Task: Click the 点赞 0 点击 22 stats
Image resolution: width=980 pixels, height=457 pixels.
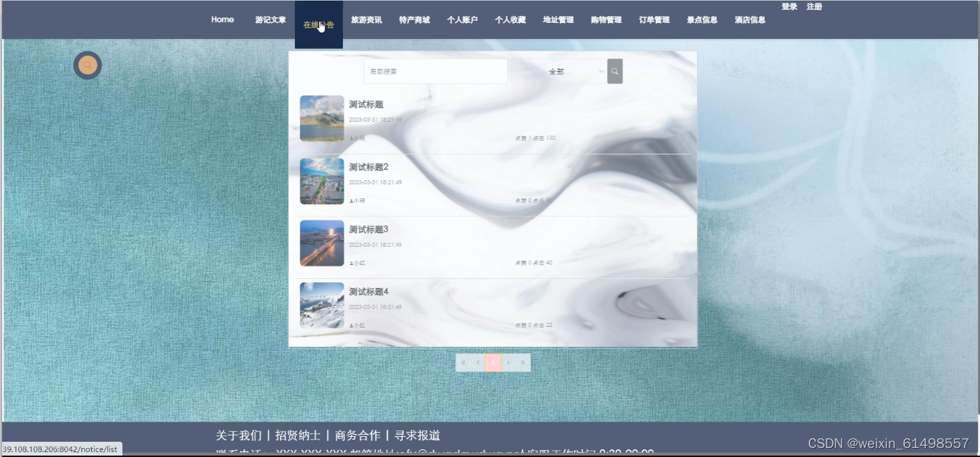Action: point(533,325)
